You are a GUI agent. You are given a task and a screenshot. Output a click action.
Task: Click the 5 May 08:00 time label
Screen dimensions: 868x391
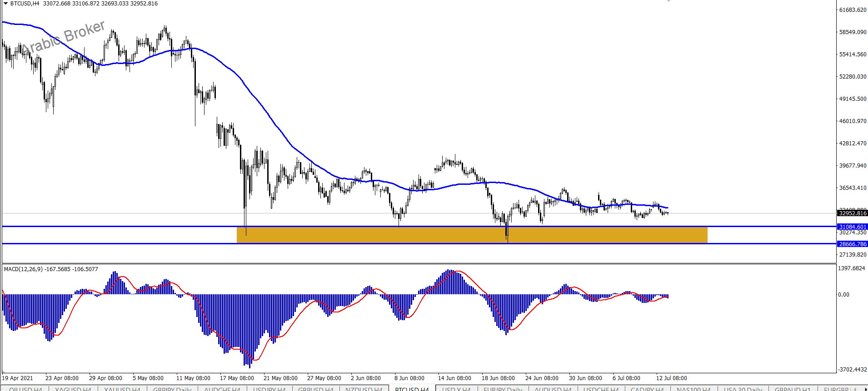148,378
